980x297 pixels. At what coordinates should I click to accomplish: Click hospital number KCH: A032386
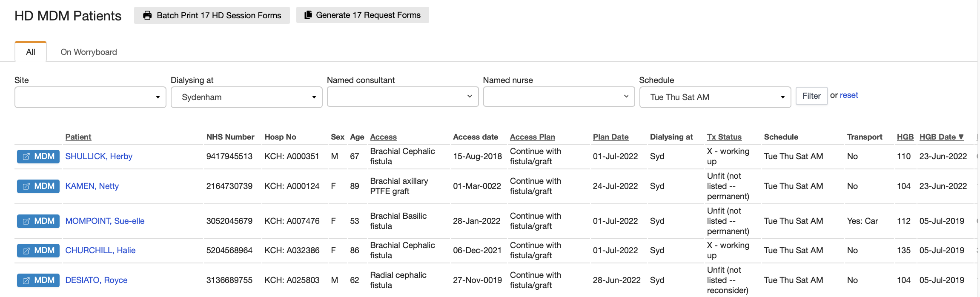click(x=292, y=251)
